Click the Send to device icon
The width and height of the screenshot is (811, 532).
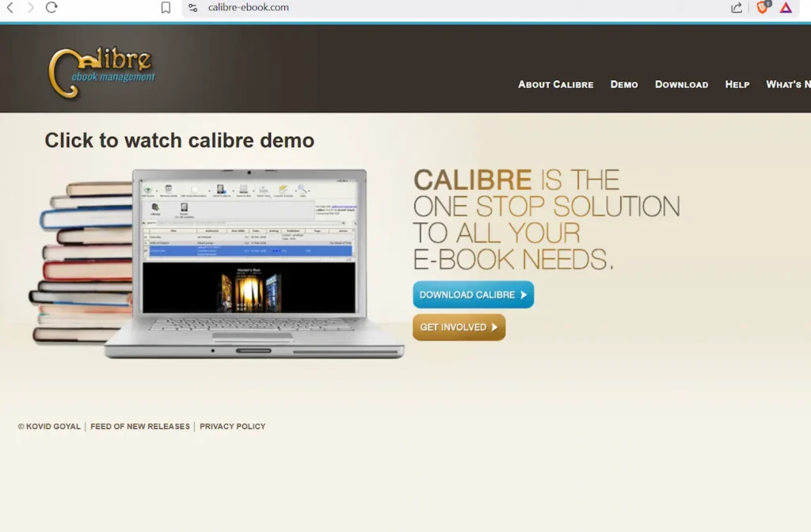point(220,188)
